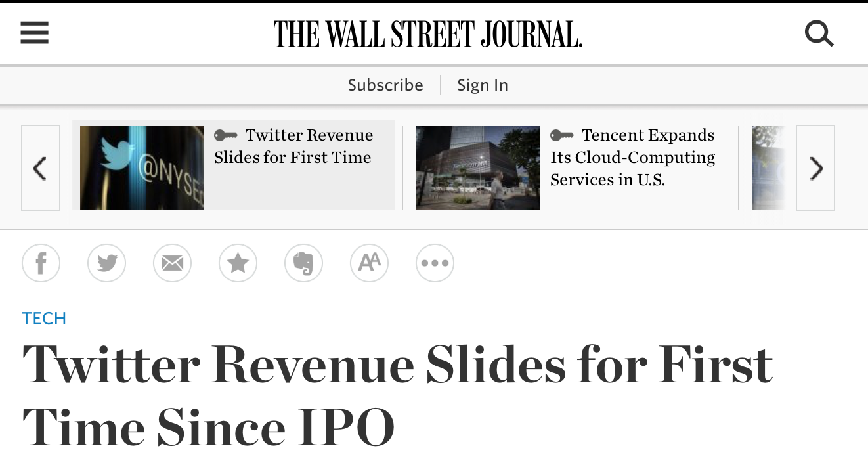
Task: Click the Subscribe link
Action: 385,85
